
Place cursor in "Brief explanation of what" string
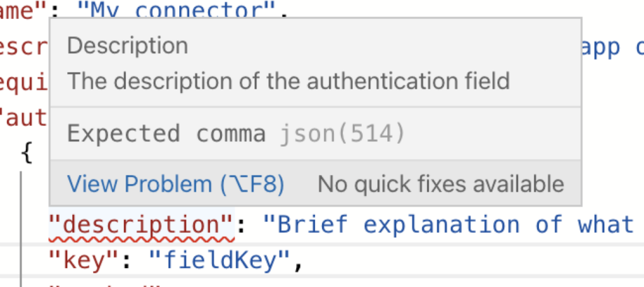point(448,225)
